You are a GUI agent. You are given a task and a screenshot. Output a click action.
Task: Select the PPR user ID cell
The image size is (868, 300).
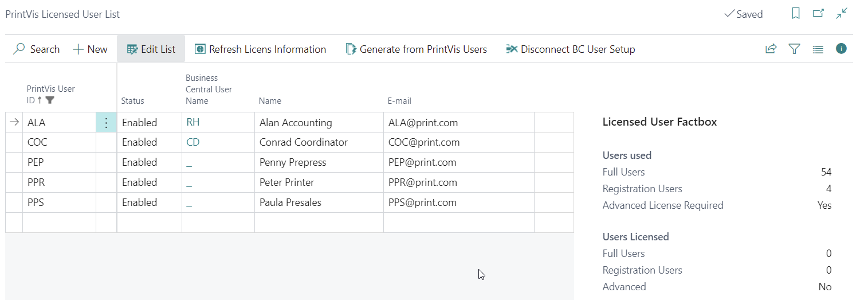pos(59,182)
